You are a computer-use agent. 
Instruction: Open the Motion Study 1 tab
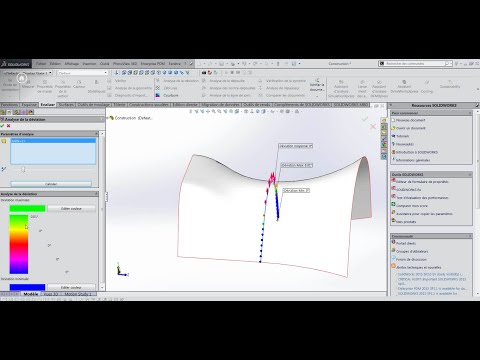(78, 294)
